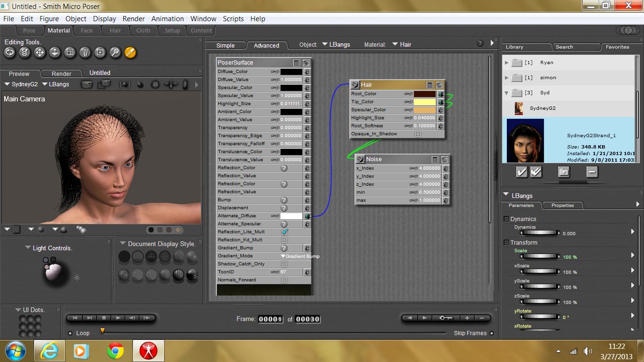Click the add folder icon in Library
The image size is (644, 362).
click(x=564, y=172)
